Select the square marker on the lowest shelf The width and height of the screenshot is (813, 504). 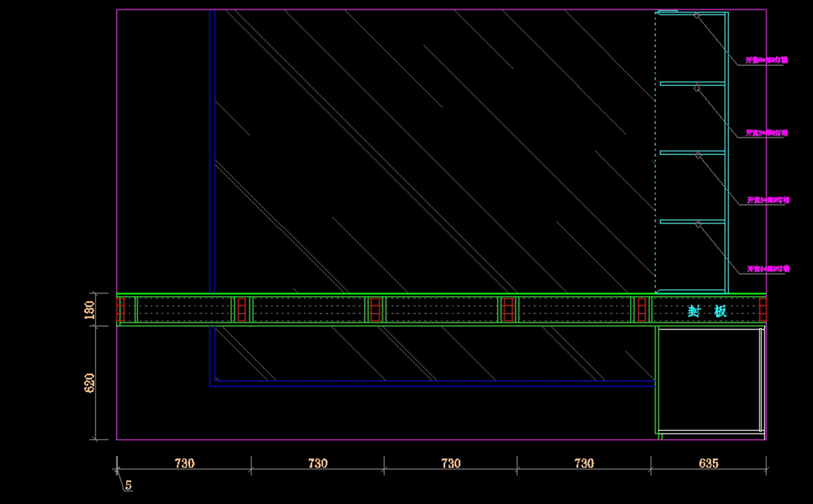698,224
